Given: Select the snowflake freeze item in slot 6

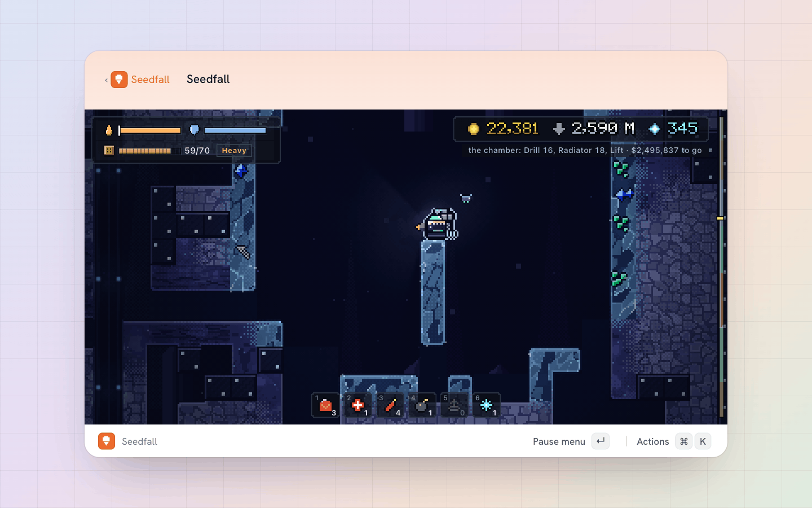Looking at the screenshot, I should [486, 405].
